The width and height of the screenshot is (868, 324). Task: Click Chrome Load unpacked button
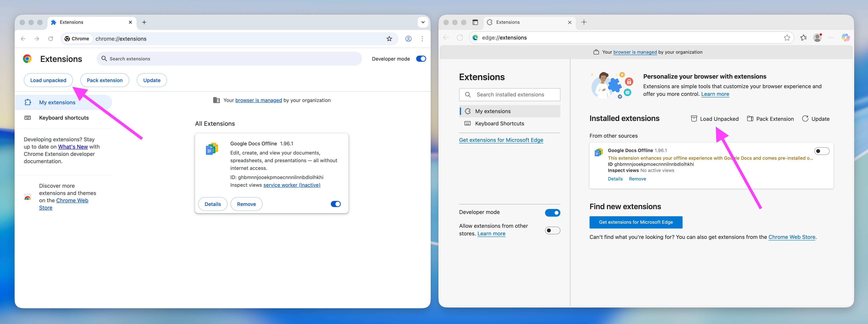point(48,80)
